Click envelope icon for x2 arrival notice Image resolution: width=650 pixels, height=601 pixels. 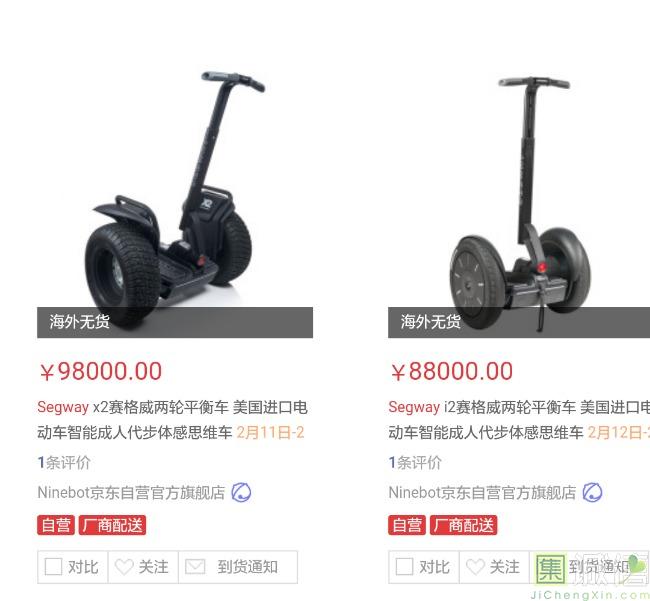195,567
